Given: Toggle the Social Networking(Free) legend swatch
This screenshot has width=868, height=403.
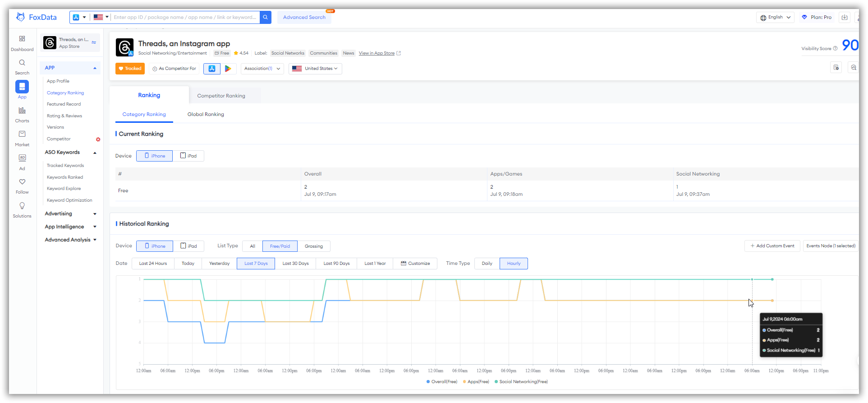Looking at the screenshot, I should pyautogui.click(x=496, y=382).
